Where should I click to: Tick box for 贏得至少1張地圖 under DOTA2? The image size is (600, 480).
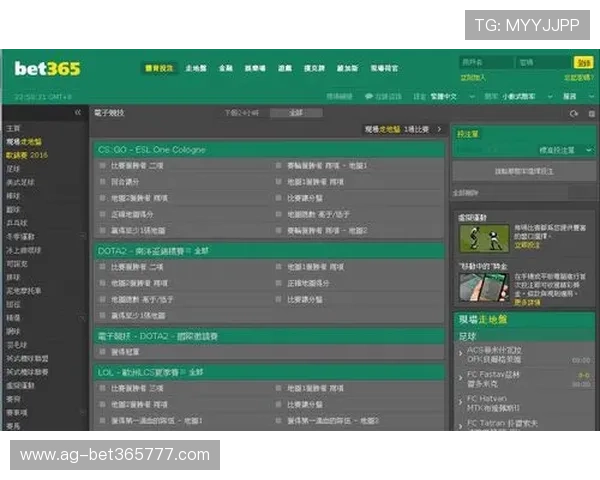tap(102, 315)
